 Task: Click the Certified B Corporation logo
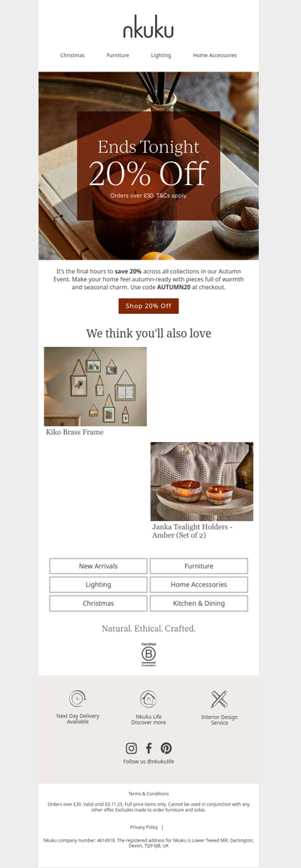[x=149, y=654]
